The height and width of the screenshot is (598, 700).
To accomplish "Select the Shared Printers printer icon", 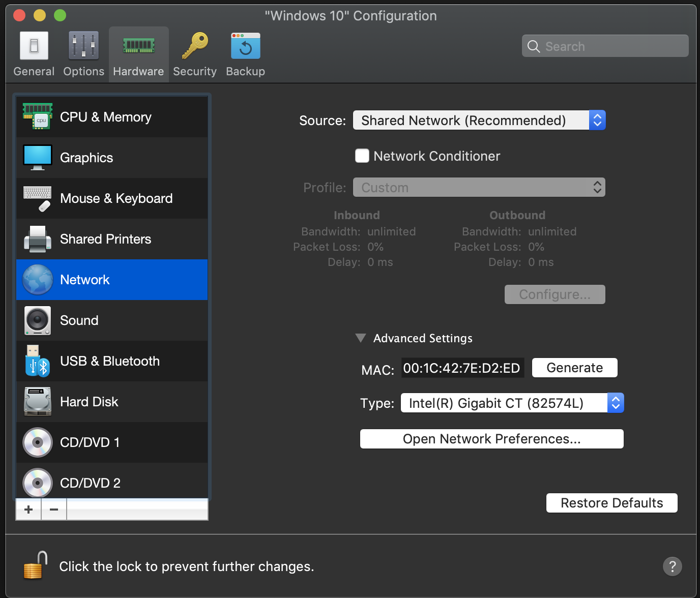I will pyautogui.click(x=37, y=239).
